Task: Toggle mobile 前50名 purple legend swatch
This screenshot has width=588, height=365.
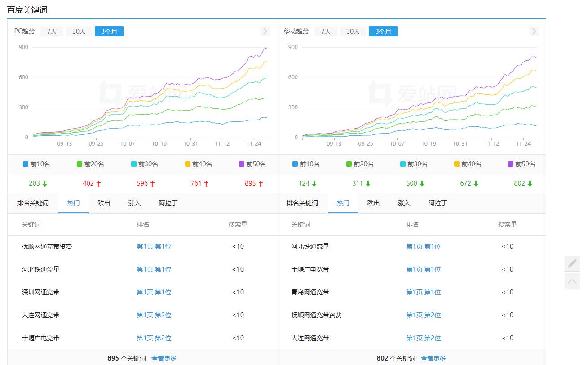Action: pyautogui.click(x=511, y=164)
